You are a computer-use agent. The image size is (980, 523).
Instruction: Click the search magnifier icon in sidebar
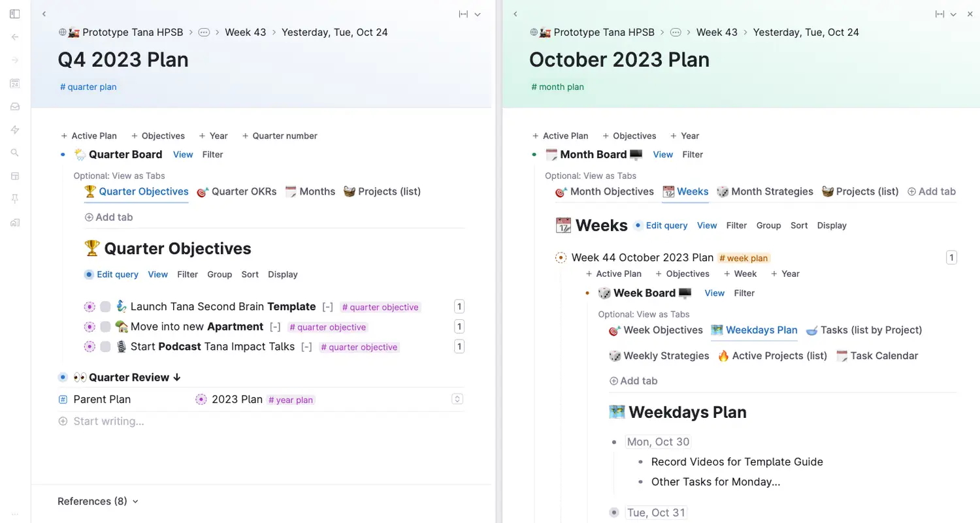pos(15,153)
